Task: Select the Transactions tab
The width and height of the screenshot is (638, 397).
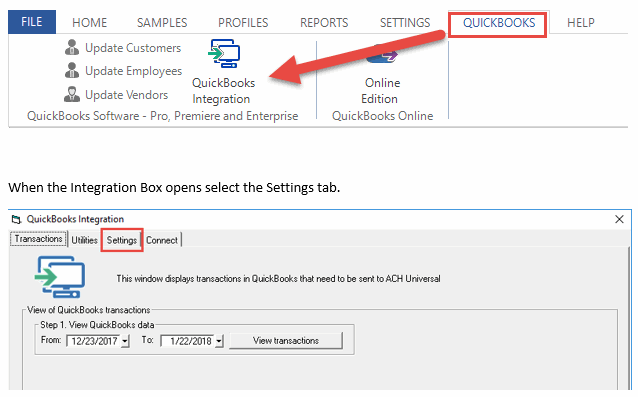Action: 38,239
